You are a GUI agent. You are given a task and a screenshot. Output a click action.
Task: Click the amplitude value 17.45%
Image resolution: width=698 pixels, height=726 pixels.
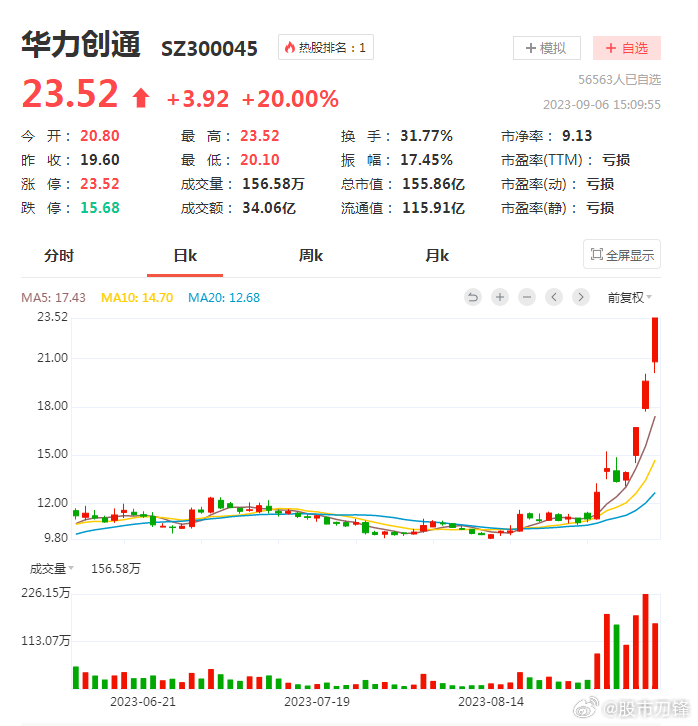426,160
